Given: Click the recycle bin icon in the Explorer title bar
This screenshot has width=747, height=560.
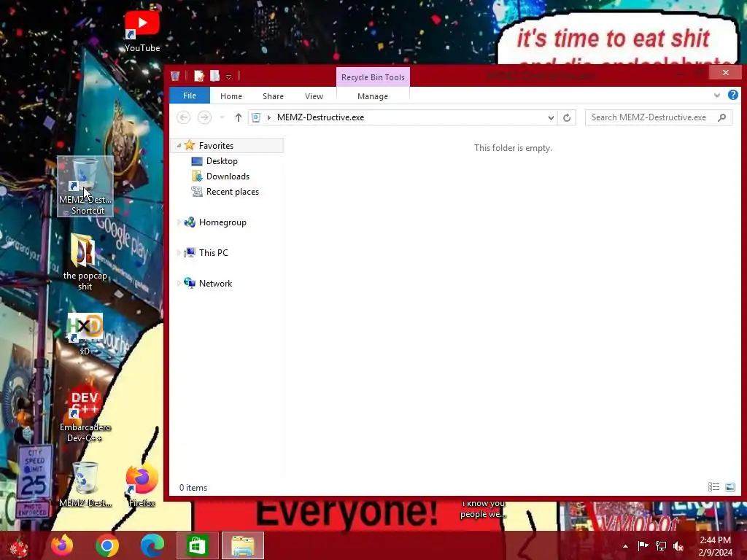Looking at the screenshot, I should click(175, 76).
